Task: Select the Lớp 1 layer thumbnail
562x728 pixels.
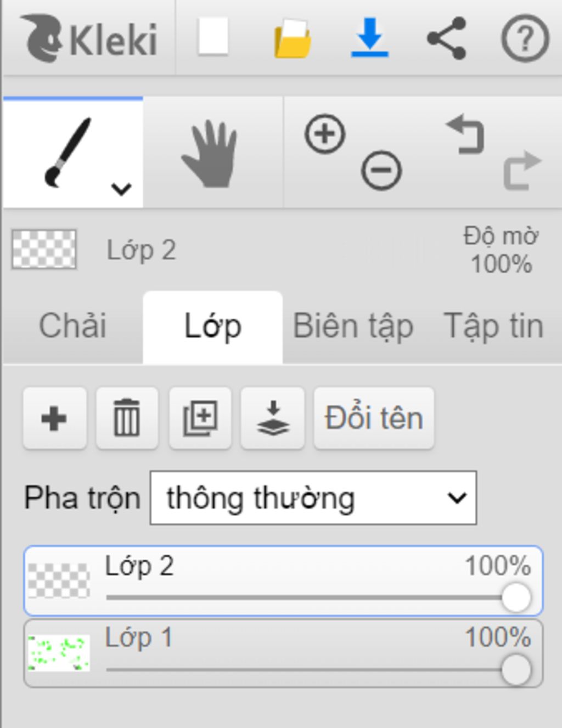Action: [x=59, y=653]
